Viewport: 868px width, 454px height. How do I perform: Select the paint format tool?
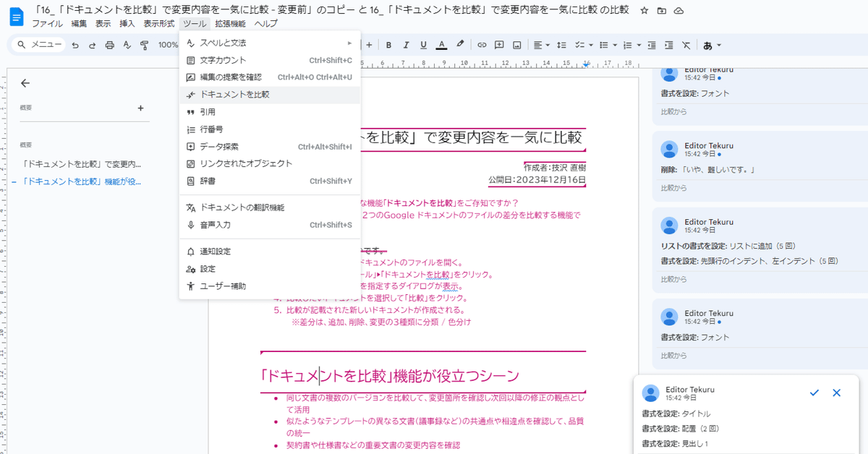click(x=142, y=45)
